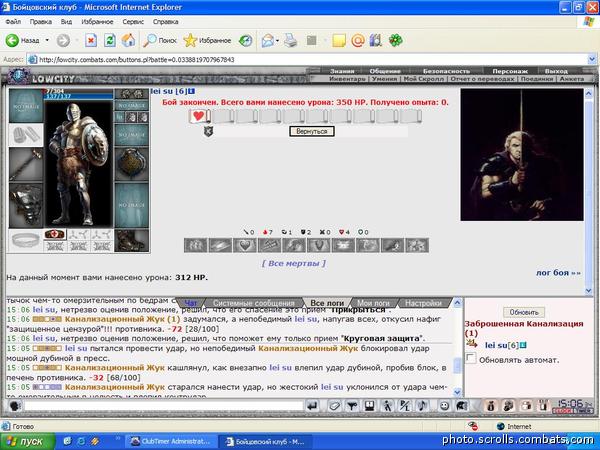
Task: Click the funnel filter chat icon
Action: pyautogui.click(x=352, y=406)
